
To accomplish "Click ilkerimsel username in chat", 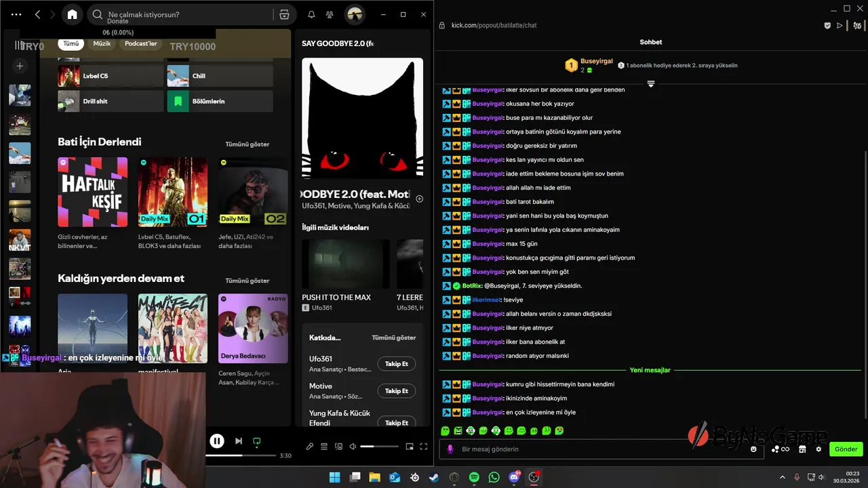I will pyautogui.click(x=486, y=300).
